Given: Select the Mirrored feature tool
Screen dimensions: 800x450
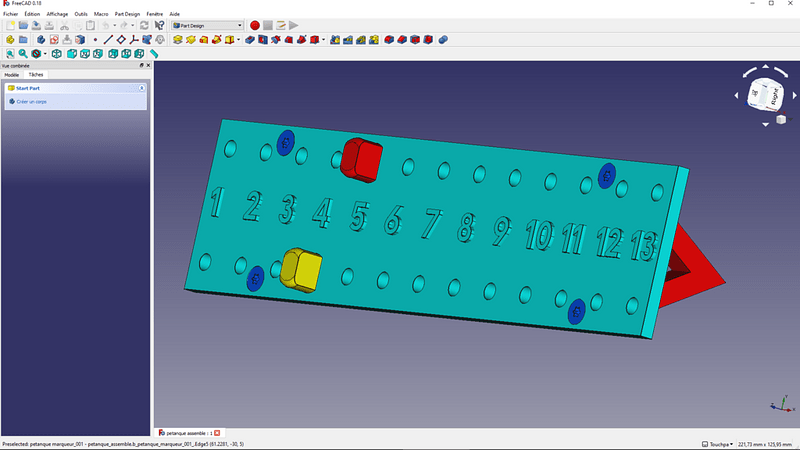Looking at the screenshot, I should tap(335, 40).
